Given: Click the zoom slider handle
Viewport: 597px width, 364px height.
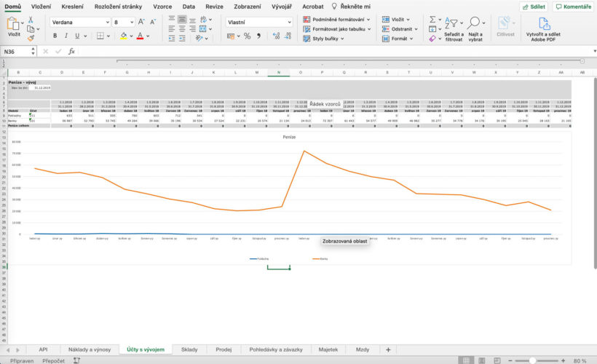Looking at the screenshot, I should 532,360.
